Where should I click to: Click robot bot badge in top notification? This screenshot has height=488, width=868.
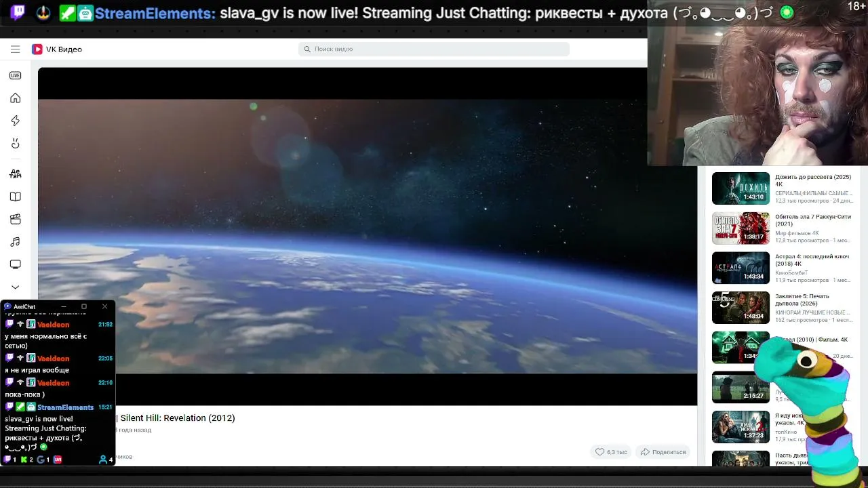point(85,13)
